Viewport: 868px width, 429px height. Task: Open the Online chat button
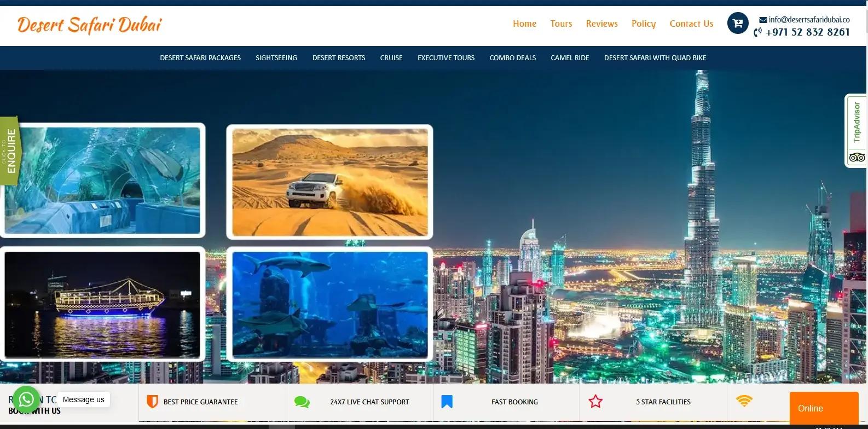[823, 408]
